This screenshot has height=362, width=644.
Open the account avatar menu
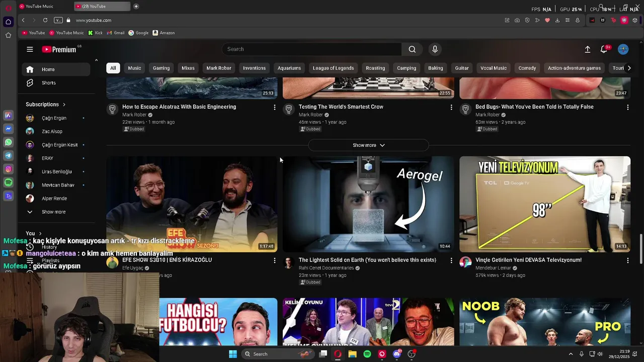(623, 49)
